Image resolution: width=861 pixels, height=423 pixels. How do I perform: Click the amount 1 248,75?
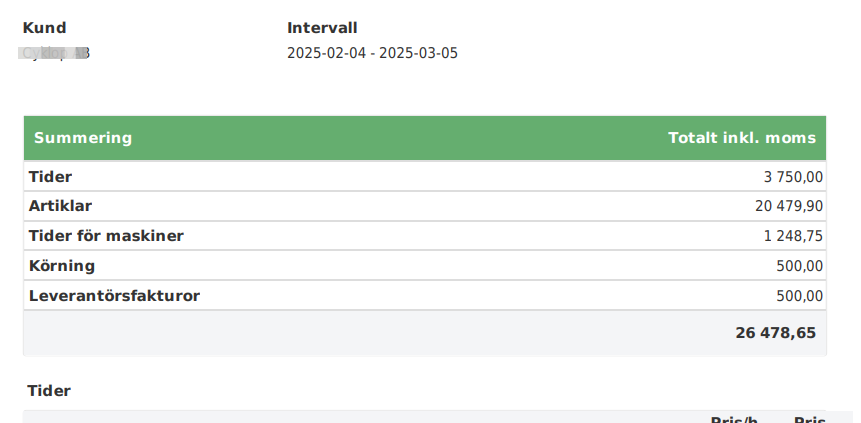792,236
